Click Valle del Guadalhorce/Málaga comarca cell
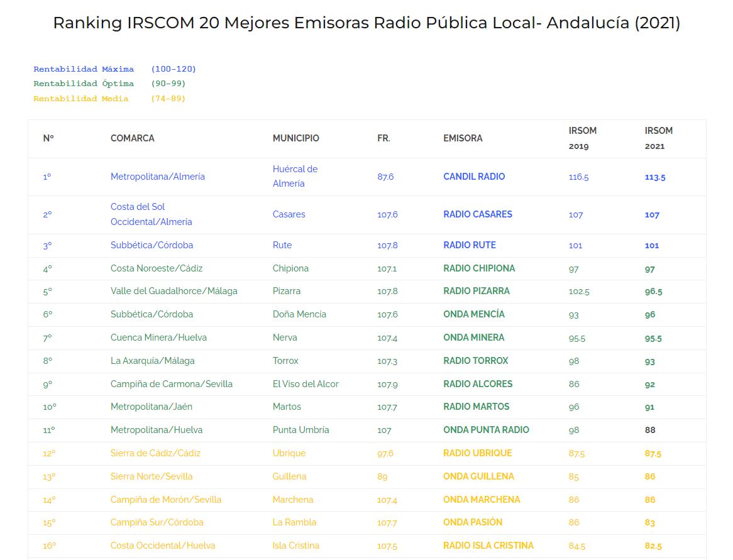 174,292
